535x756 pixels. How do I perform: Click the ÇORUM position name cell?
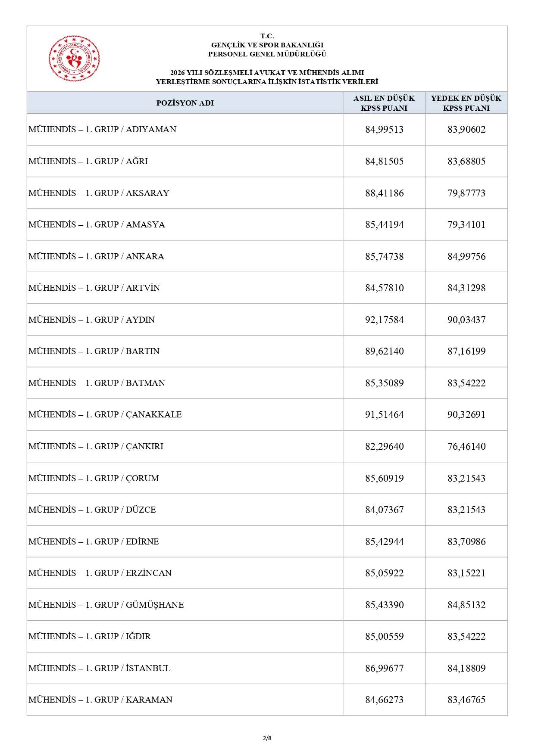tap(185, 478)
